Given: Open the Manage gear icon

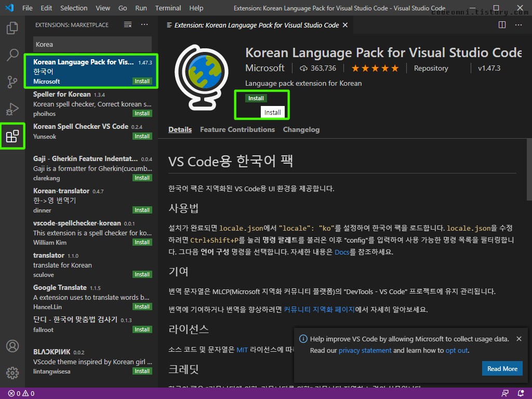Looking at the screenshot, I should [12, 373].
